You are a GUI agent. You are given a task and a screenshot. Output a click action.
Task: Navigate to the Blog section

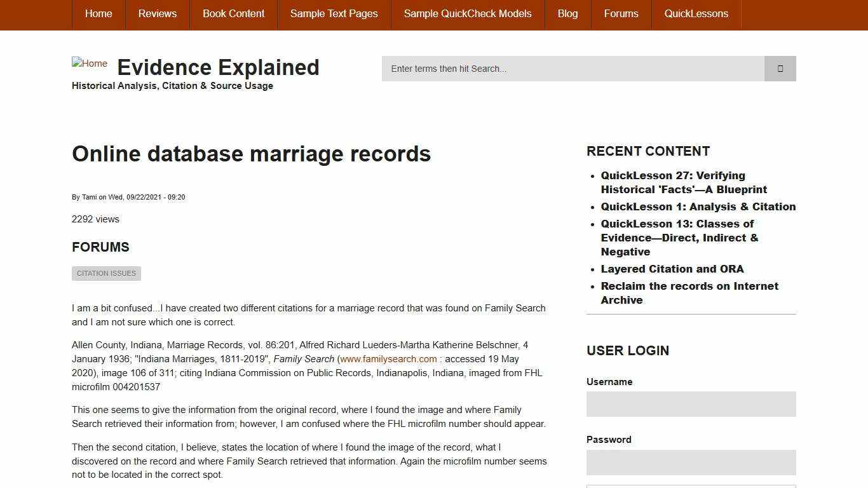567,13
